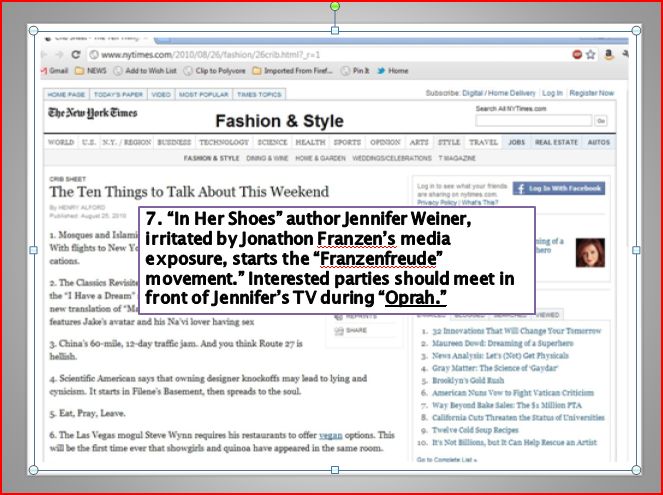
Task: Click the Privacy Policy link
Action: click(436, 202)
